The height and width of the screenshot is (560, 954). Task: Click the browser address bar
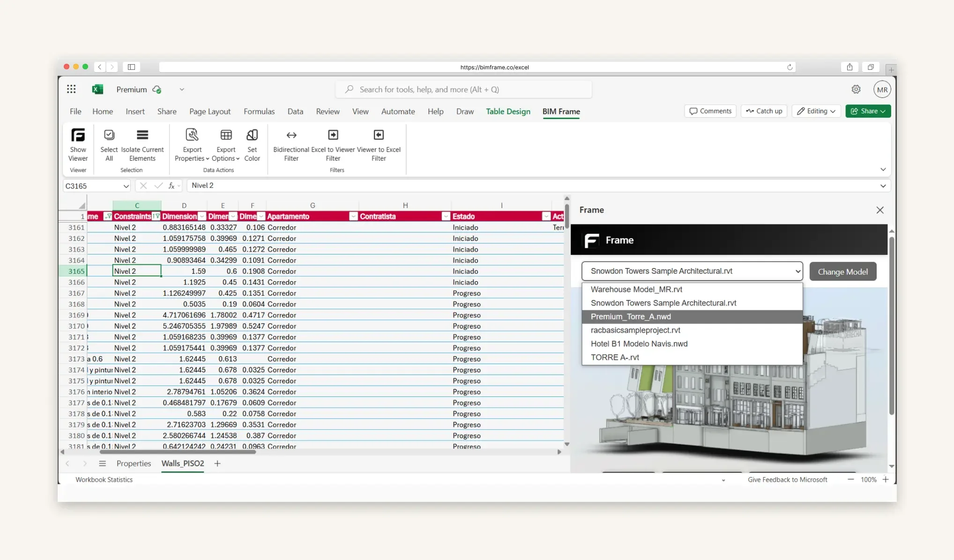click(x=477, y=67)
